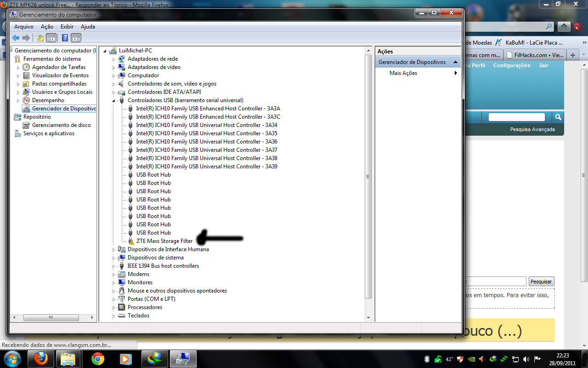The image size is (588, 368).
Task: Open Google Chrome from the taskbar
Action: 98,359
